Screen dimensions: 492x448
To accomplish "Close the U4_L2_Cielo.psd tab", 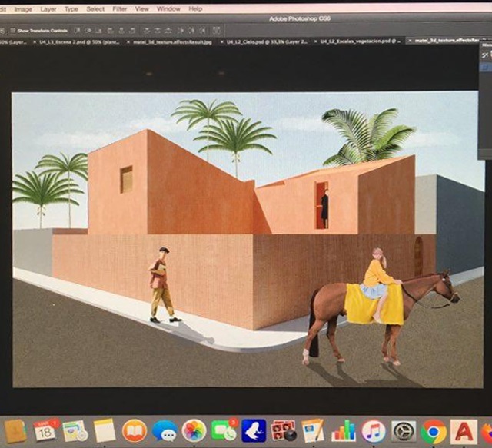I will pyautogui.click(x=222, y=41).
